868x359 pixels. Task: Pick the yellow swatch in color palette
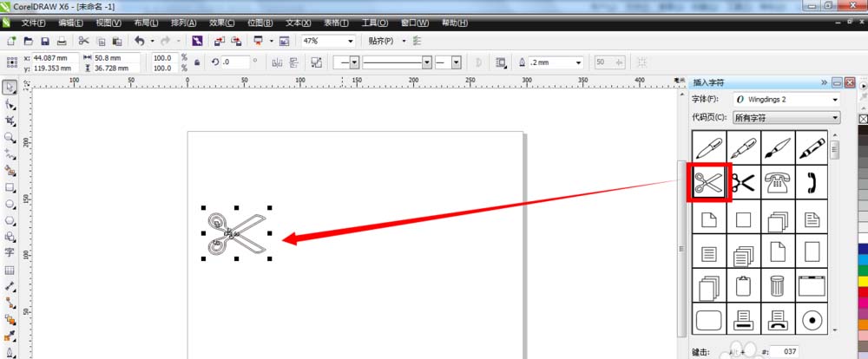tap(863, 282)
